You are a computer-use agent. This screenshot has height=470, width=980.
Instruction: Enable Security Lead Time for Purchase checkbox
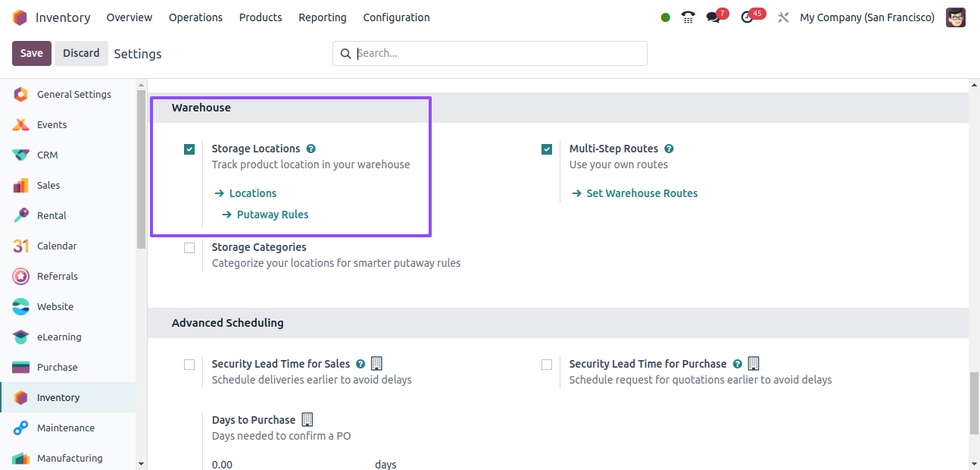pyautogui.click(x=547, y=365)
